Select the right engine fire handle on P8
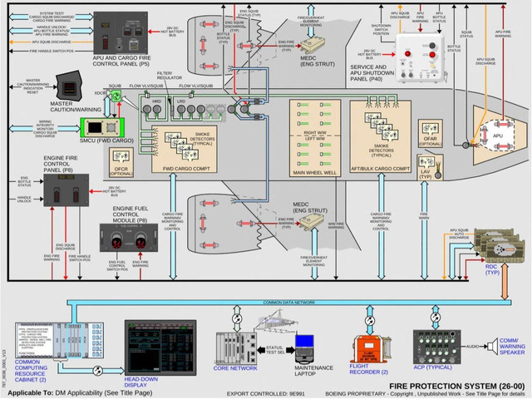Screen dimensions: 532x399 [x=76, y=194]
